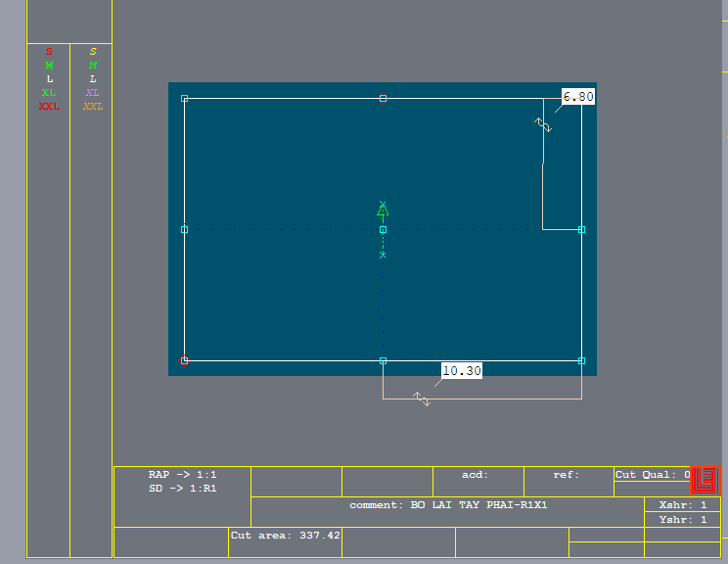Image resolution: width=728 pixels, height=564 pixels.
Task: Click the cyan x marker below the center point
Action: 383,255
